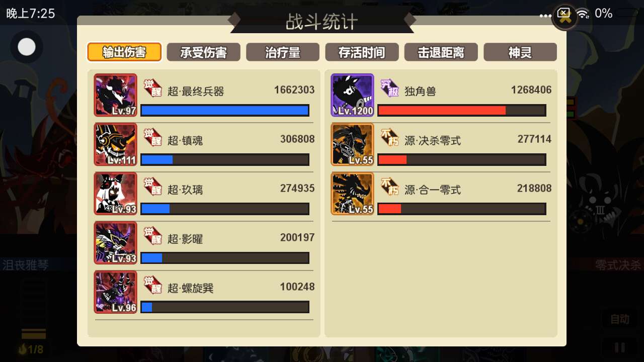The image size is (644, 362).
Task: Tap the white floating assist ball
Action: tap(27, 47)
